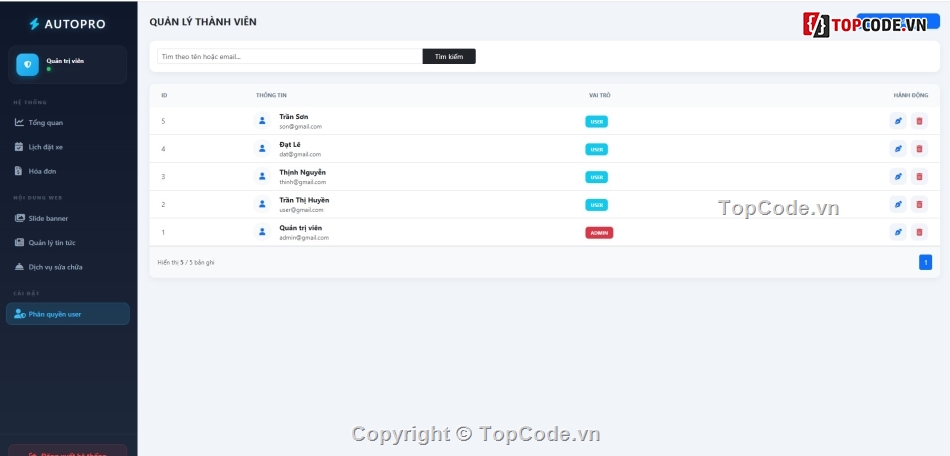Viewport: 950px width, 456px height.
Task: Delete user Trần Thị Huyền
Action: point(919,205)
